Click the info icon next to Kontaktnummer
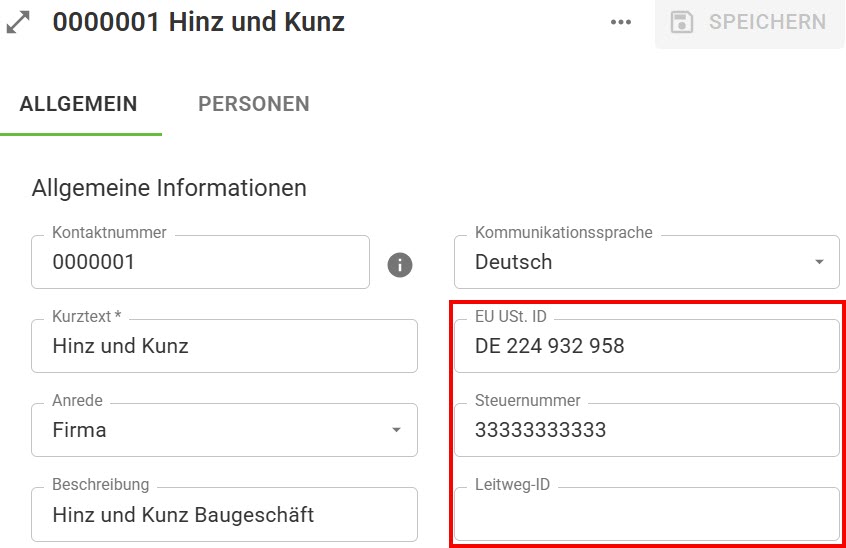846x548 pixels. click(400, 265)
